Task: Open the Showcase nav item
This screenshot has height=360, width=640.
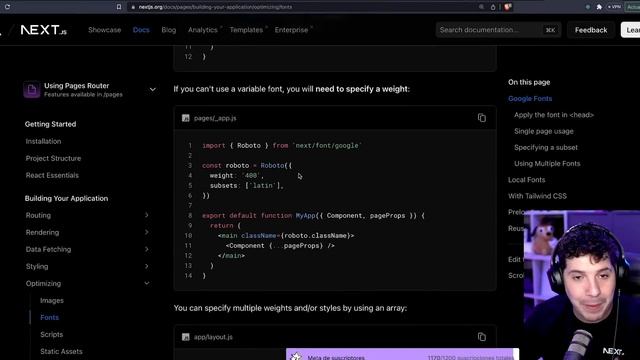Action: [x=104, y=30]
